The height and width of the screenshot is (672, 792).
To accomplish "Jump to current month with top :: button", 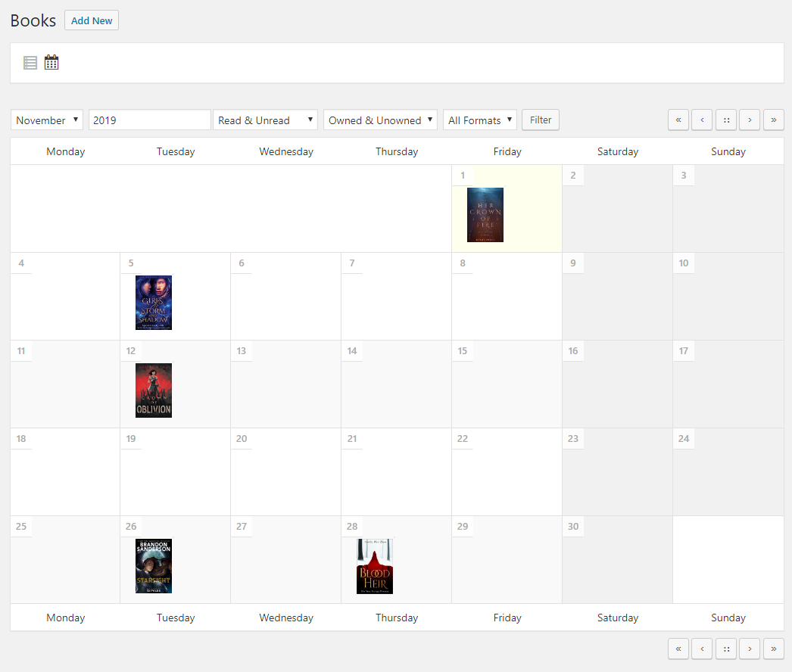I will (726, 120).
